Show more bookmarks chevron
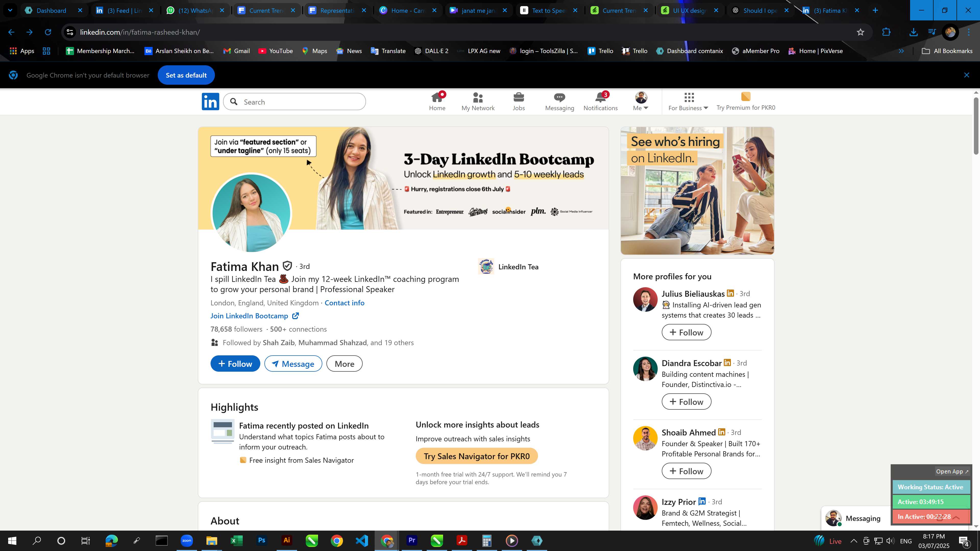Viewport: 980px width, 551px height. 901,51
